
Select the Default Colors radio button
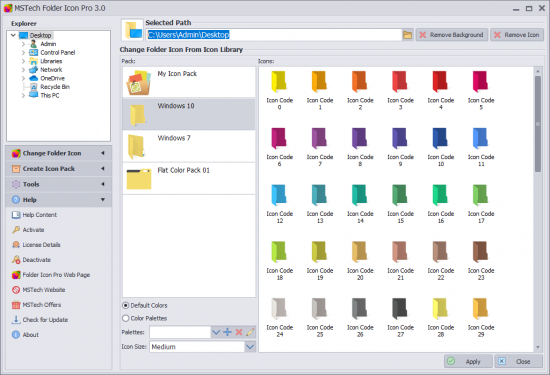(126, 306)
